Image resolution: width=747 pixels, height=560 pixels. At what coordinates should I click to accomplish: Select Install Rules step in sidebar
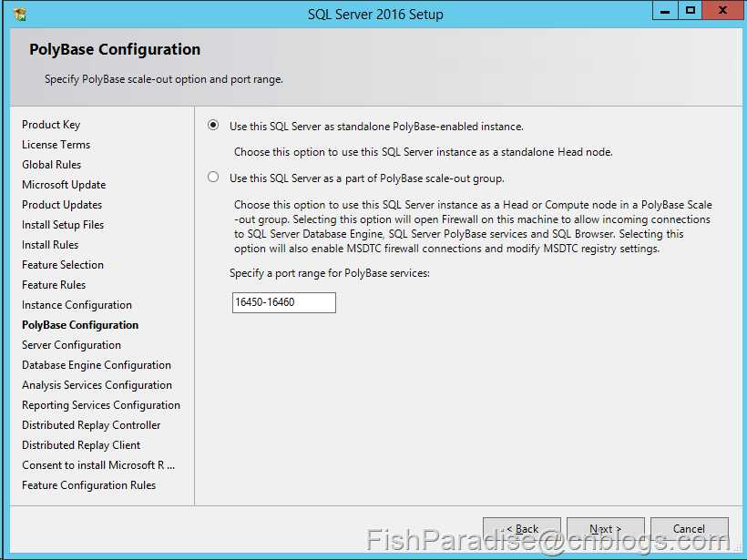click(x=50, y=245)
